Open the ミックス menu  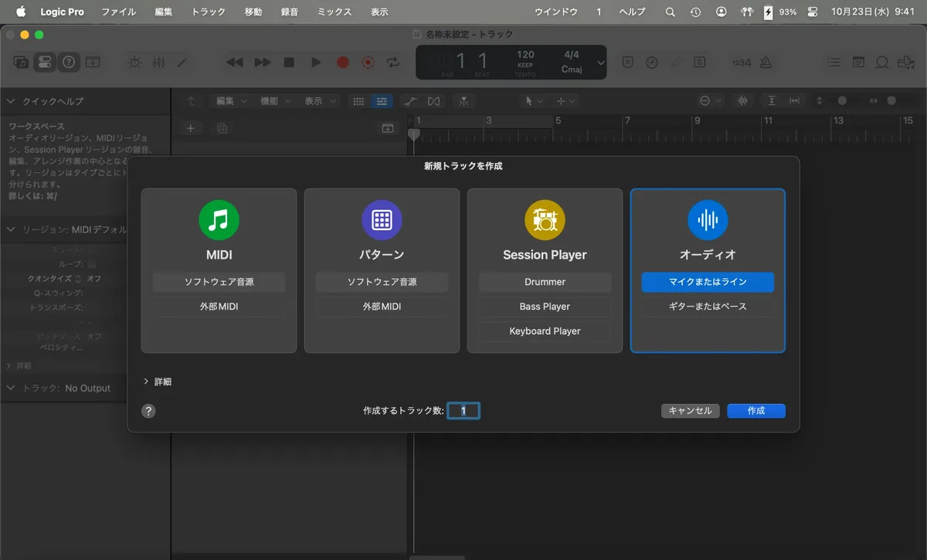[334, 12]
